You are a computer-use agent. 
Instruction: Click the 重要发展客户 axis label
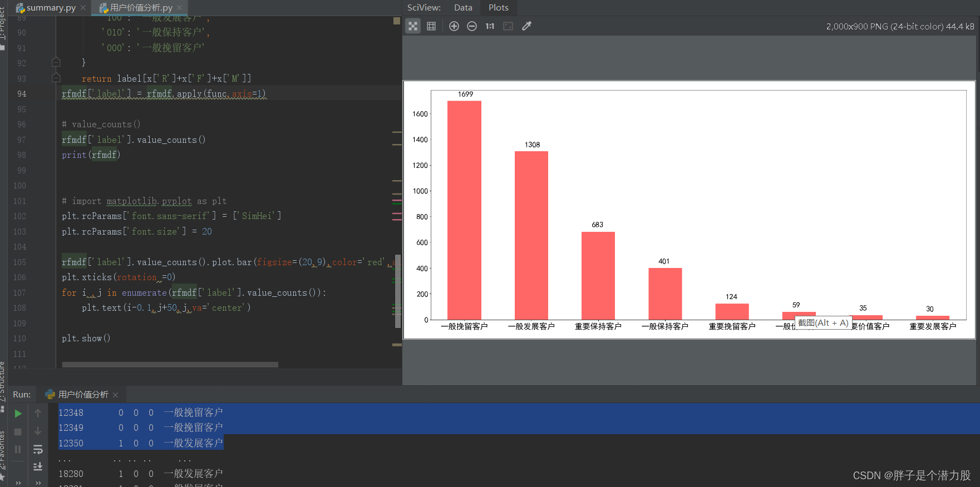[933, 326]
